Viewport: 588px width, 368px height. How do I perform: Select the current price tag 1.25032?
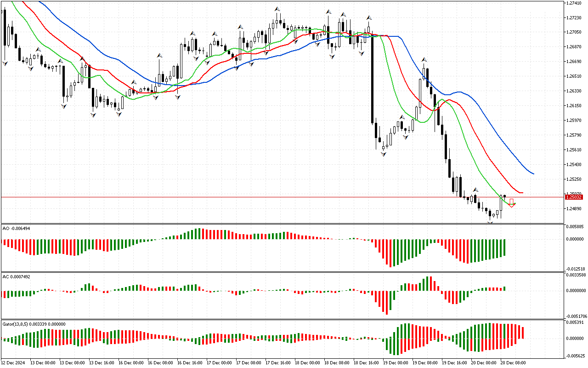tap(574, 197)
